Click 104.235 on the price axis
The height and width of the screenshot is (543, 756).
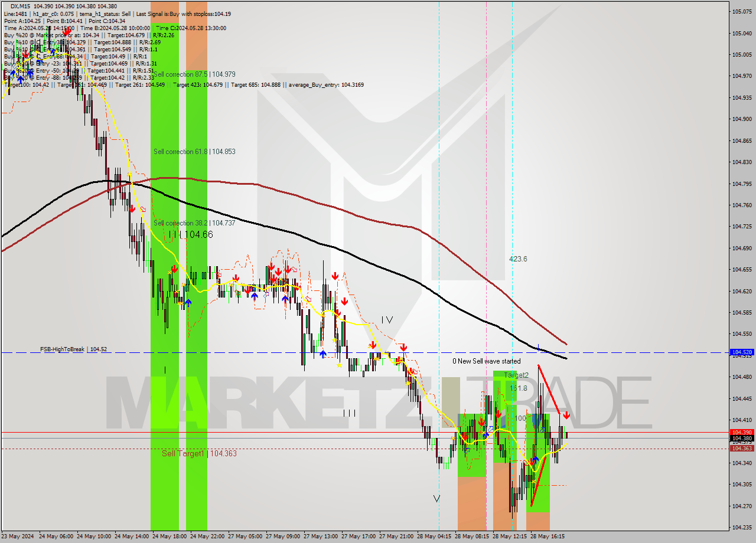tap(742, 528)
